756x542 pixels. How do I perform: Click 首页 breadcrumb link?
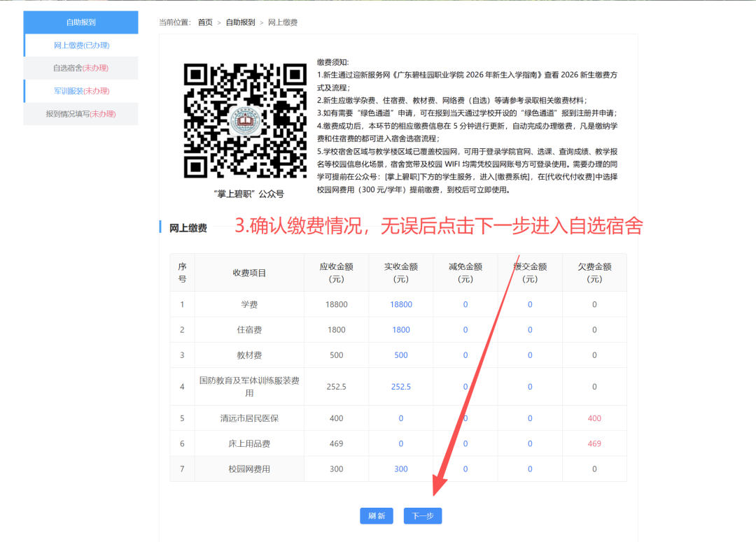click(x=205, y=22)
